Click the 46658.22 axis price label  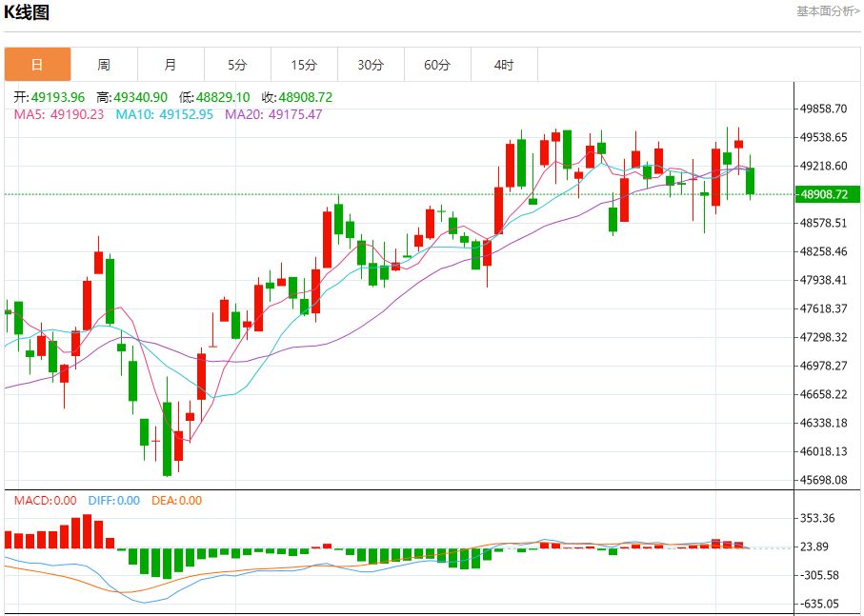click(x=824, y=394)
